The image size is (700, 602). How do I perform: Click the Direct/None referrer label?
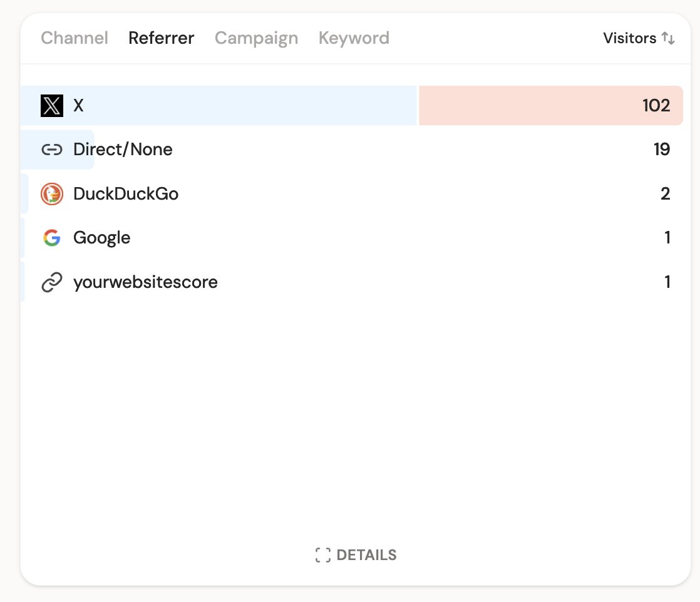[123, 150]
